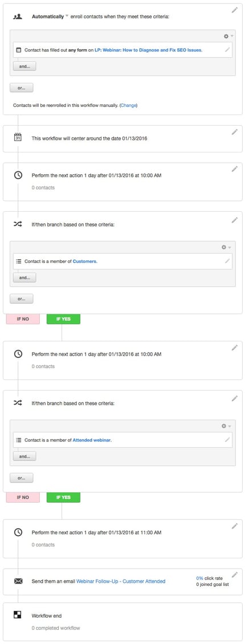
Task: Click the Change reenrollment link
Action: point(128,105)
